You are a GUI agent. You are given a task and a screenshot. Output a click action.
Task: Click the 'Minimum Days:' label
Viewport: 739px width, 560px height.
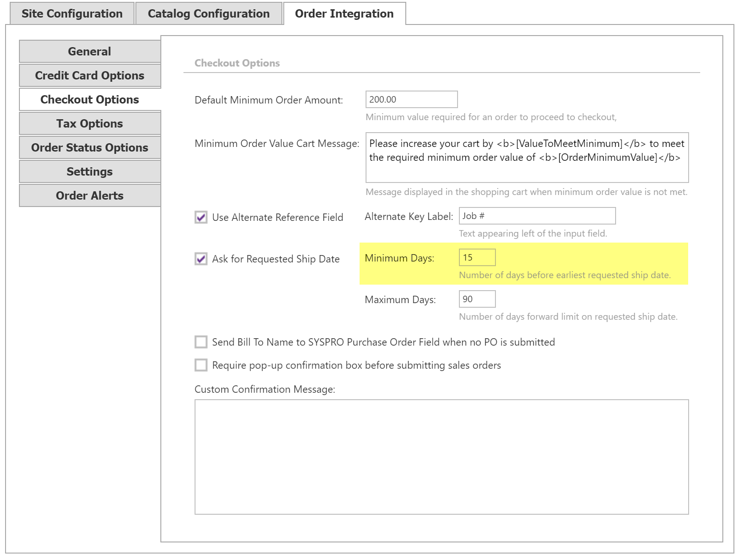(x=399, y=258)
